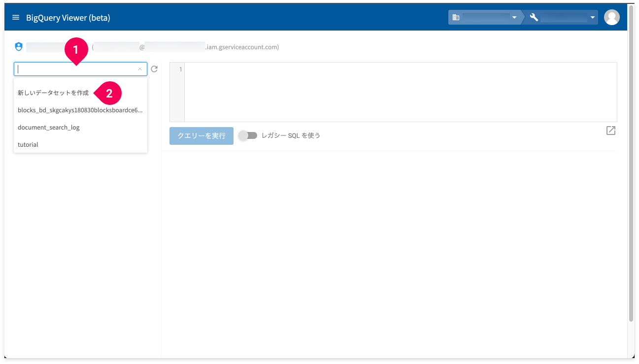
Task: Select the blocks_bd_skgcakys180830blocksboardce6 dataset
Action: [80, 110]
